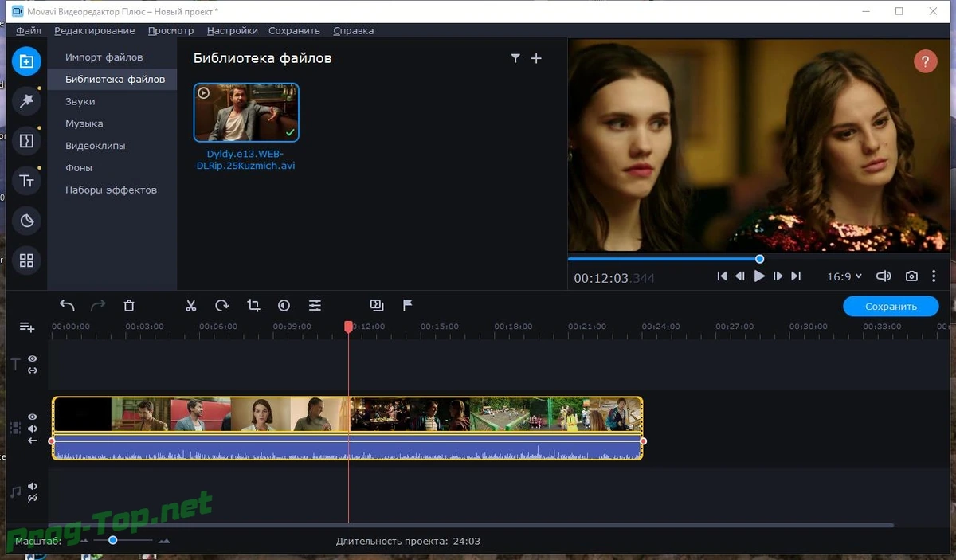
Task: Click the Redo arrow
Action: 98,305
